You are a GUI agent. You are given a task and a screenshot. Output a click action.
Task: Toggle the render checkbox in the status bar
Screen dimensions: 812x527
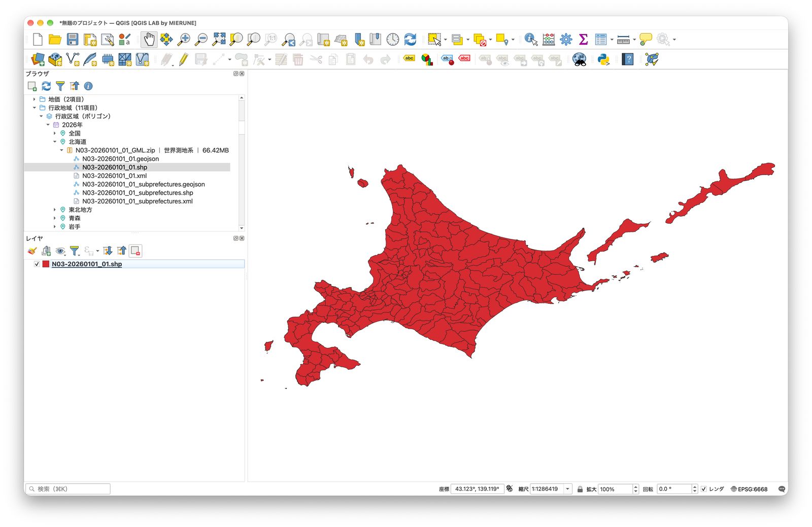[x=703, y=489]
